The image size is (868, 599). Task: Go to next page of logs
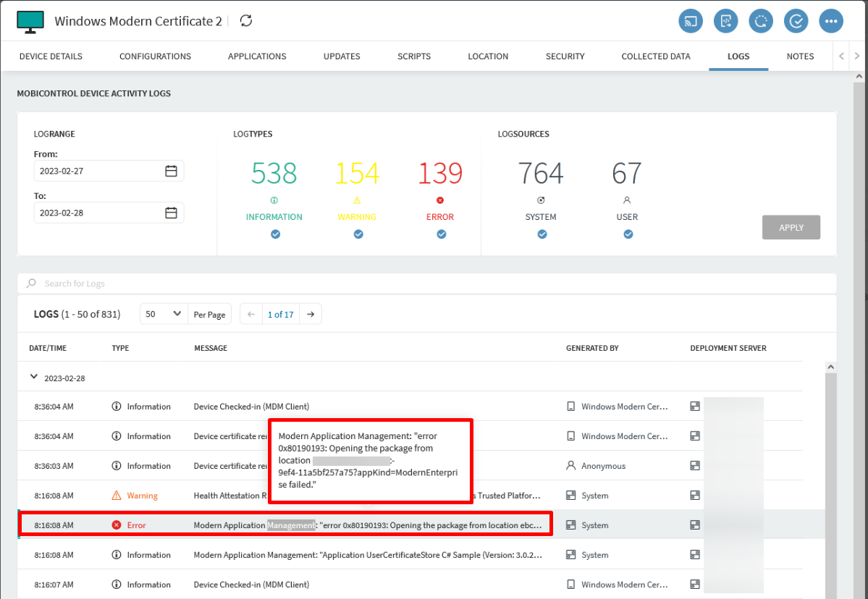tap(311, 314)
